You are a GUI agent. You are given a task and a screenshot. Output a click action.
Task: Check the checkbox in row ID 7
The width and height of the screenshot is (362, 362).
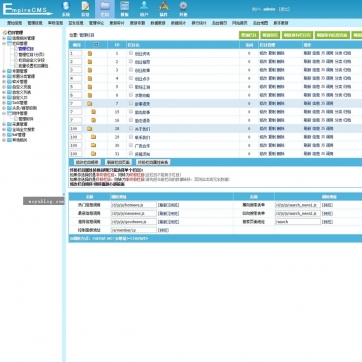pos(131,103)
